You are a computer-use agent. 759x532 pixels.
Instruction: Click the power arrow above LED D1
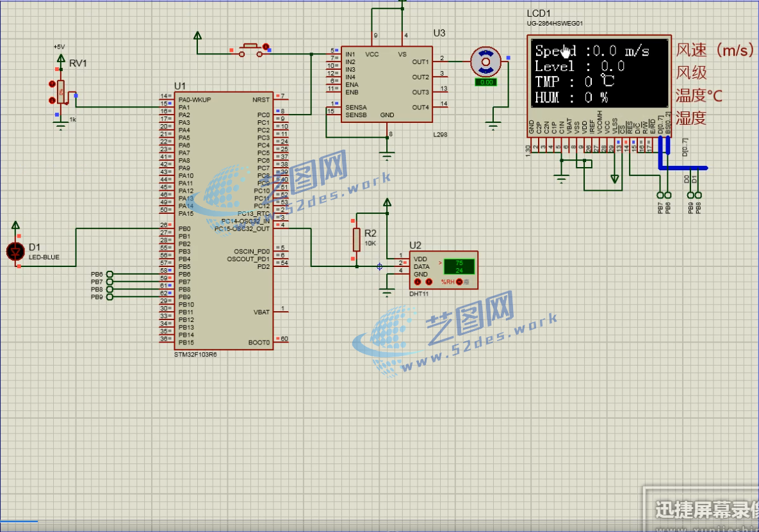[x=15, y=225]
